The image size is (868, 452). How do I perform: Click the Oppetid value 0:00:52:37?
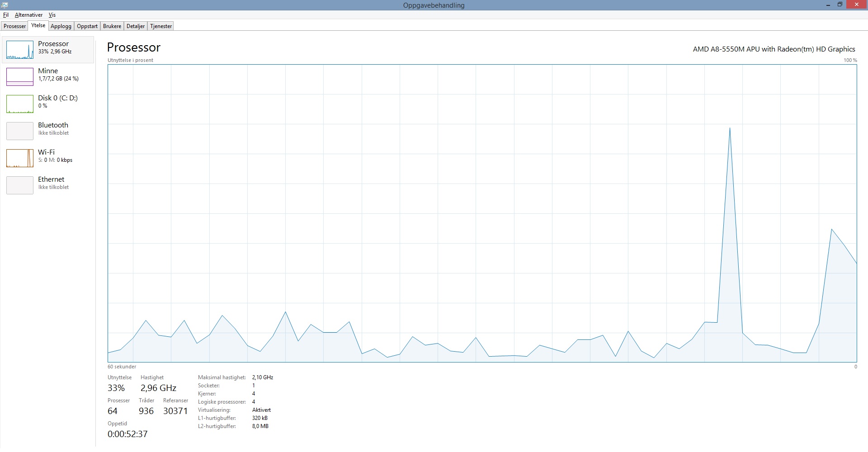coord(127,434)
